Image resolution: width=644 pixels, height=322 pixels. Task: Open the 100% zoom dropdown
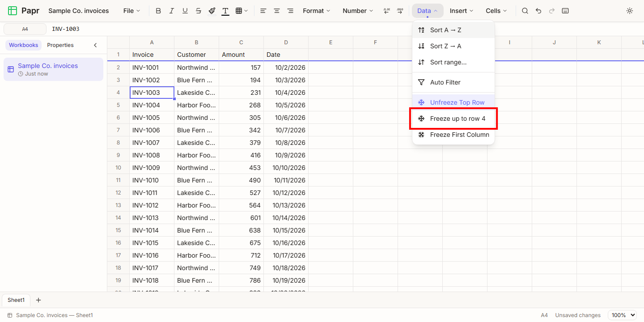click(x=622, y=315)
